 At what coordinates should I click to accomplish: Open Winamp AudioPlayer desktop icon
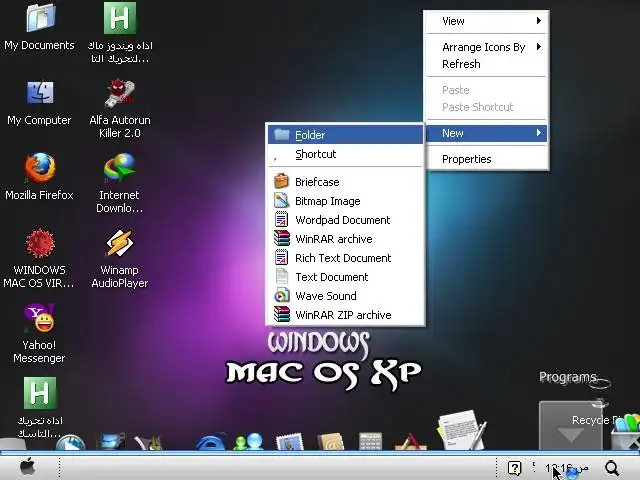(120, 243)
